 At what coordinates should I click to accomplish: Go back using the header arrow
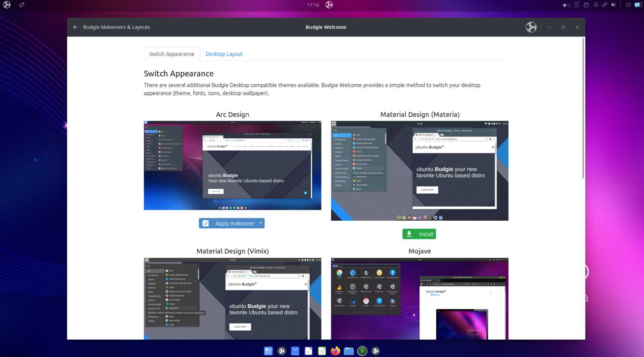pyautogui.click(x=75, y=27)
